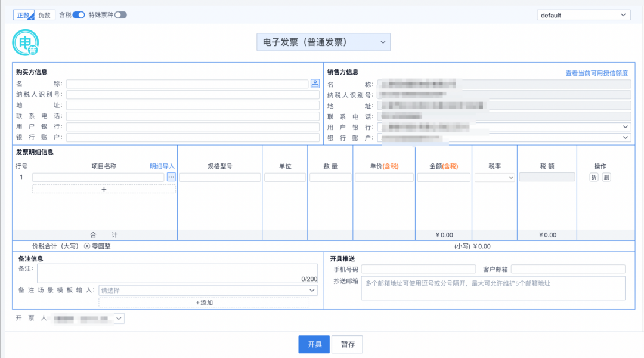Click the 单位 input in row 1
The height and width of the screenshot is (358, 644).
[285, 178]
